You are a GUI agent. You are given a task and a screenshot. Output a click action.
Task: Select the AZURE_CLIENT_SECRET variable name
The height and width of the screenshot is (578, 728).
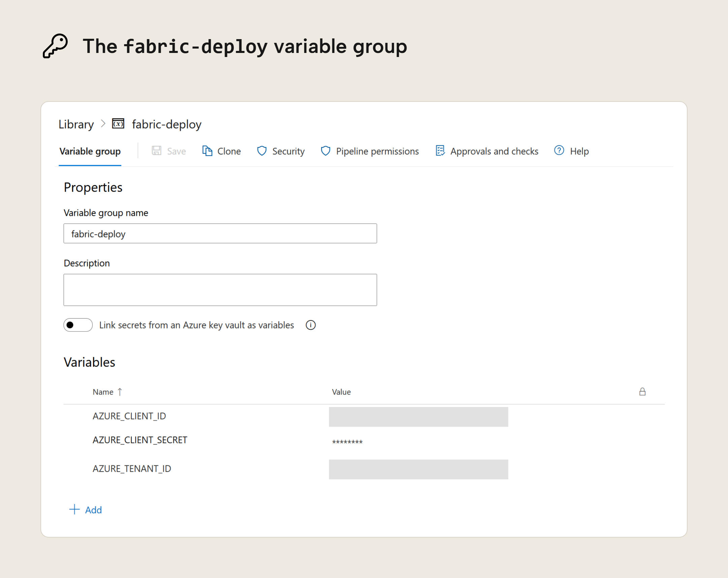[140, 440]
